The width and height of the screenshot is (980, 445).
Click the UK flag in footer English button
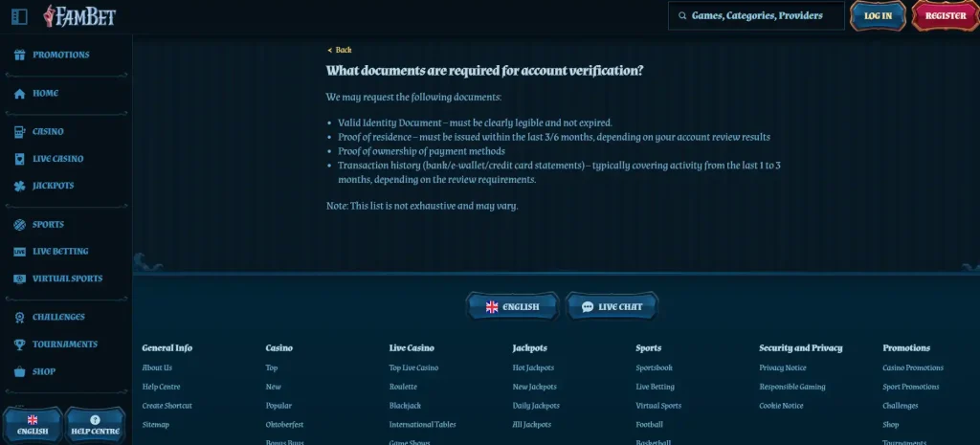pos(492,307)
